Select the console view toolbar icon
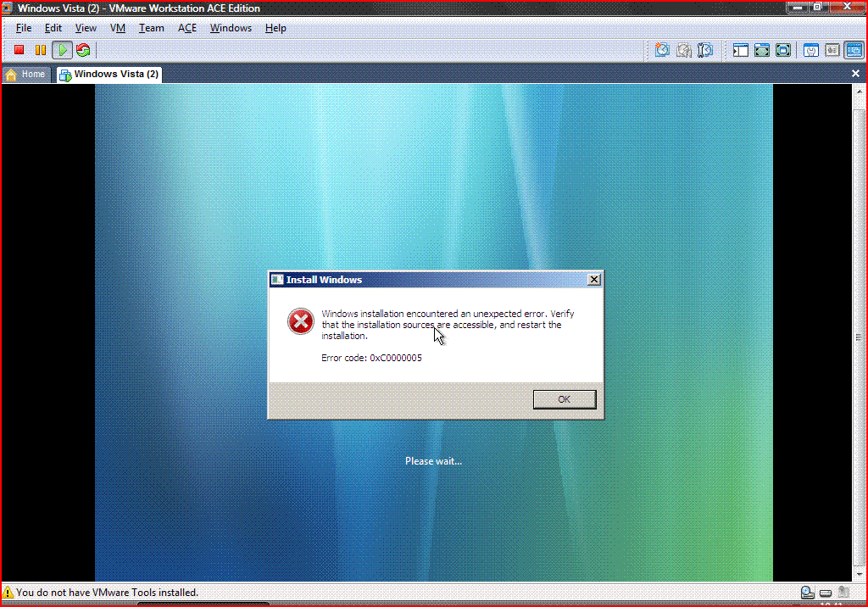This screenshot has width=868, height=607. pyautogui.click(x=854, y=50)
